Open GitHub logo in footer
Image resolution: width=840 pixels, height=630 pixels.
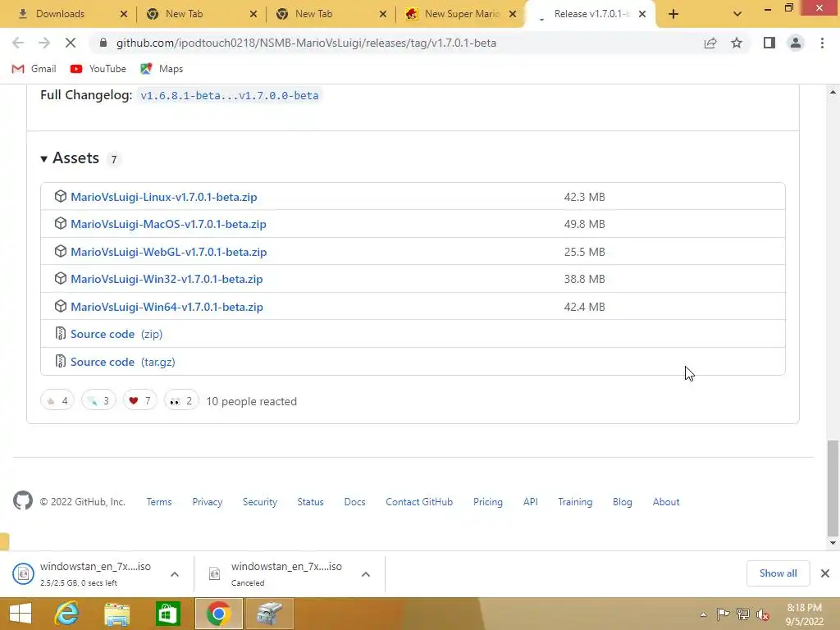pyautogui.click(x=23, y=501)
